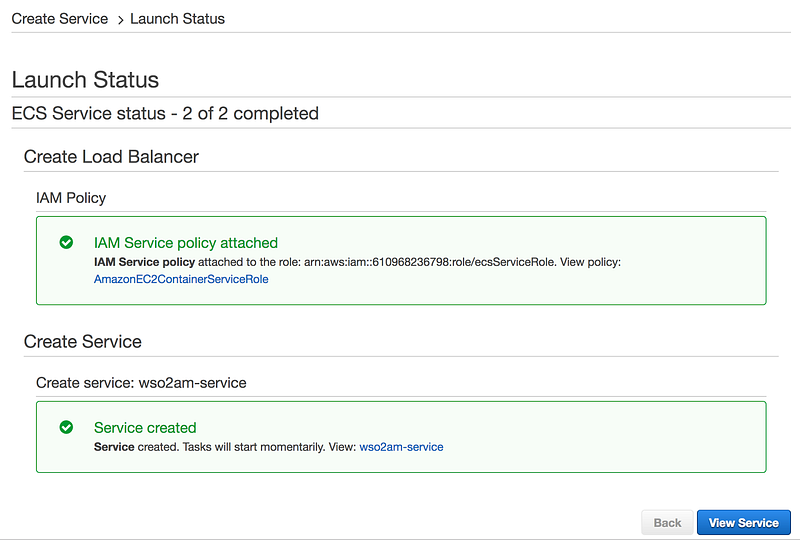The width and height of the screenshot is (800, 540).
Task: Click the green Service created title
Action: (x=145, y=427)
